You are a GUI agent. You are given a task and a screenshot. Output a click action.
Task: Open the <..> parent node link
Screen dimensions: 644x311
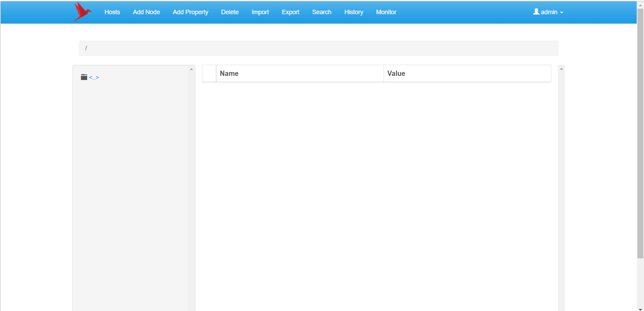pyautogui.click(x=94, y=77)
